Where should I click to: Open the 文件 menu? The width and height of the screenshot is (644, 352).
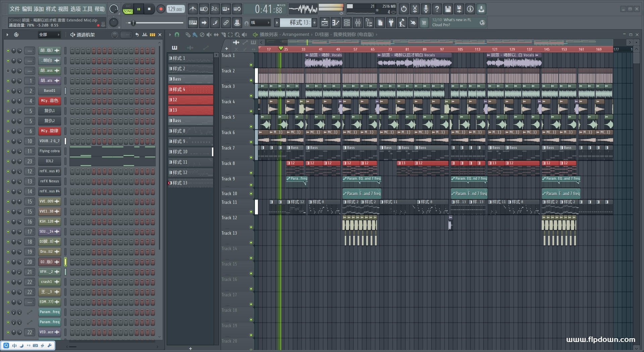pos(14,9)
